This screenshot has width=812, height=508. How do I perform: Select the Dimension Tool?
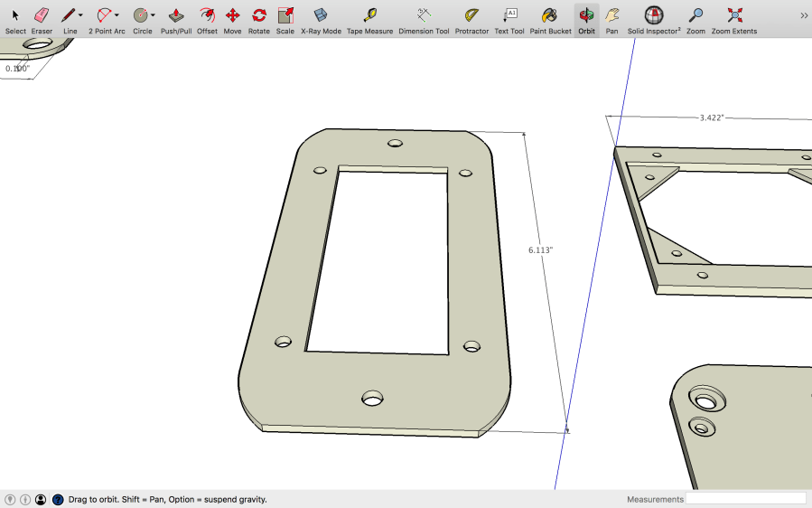[424, 15]
